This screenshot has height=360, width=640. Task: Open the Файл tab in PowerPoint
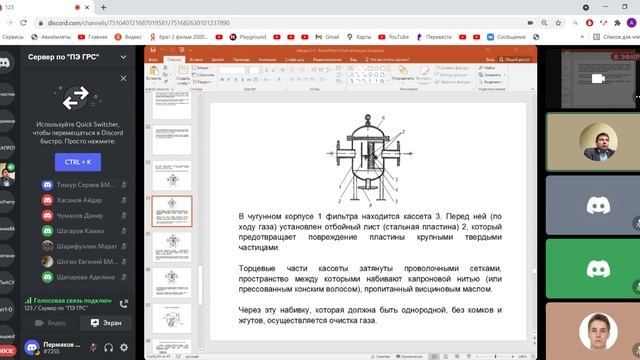[153, 60]
